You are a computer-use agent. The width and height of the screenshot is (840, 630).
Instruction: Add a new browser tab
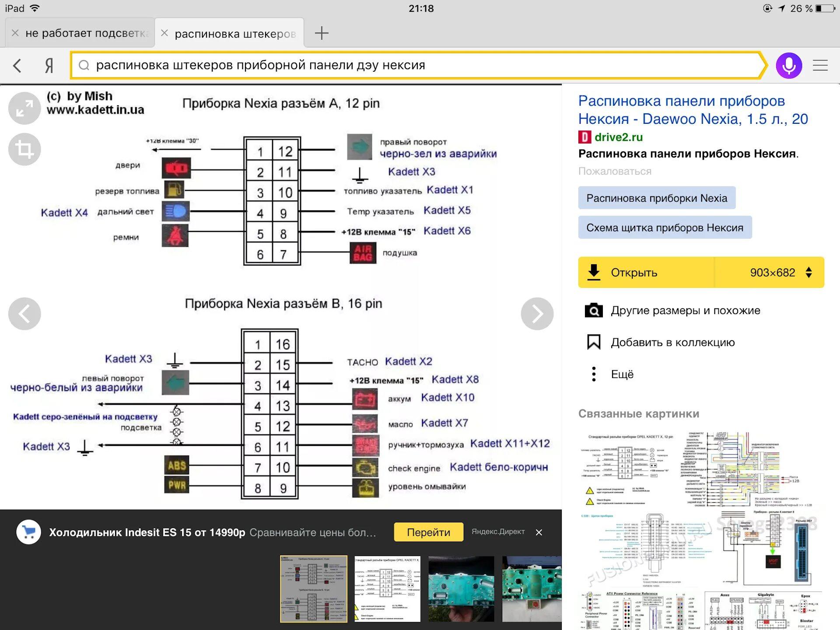[x=322, y=33]
